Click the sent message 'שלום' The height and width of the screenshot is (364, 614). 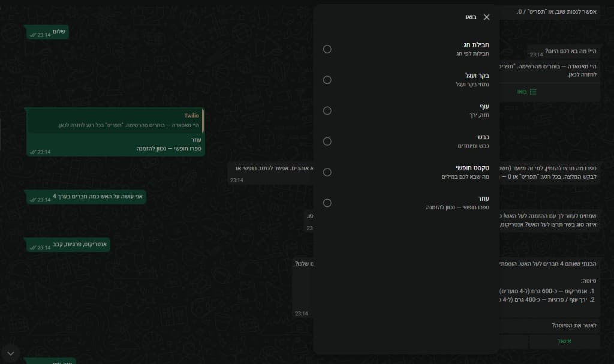tap(47, 32)
